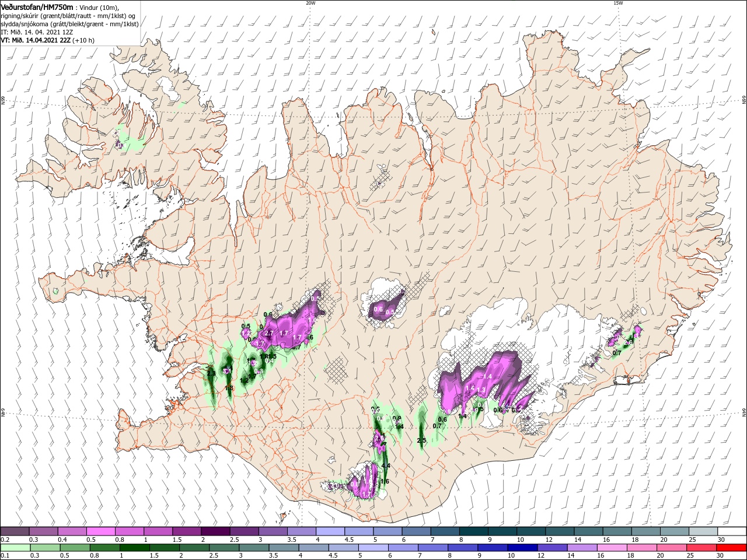Pick the lower-scale green swatch between 0.5 and 0.8
Viewport: 747px width, 560px height.
click(x=75, y=548)
